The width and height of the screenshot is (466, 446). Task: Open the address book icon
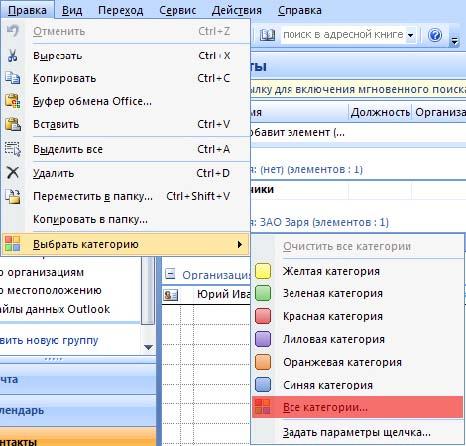click(x=267, y=34)
